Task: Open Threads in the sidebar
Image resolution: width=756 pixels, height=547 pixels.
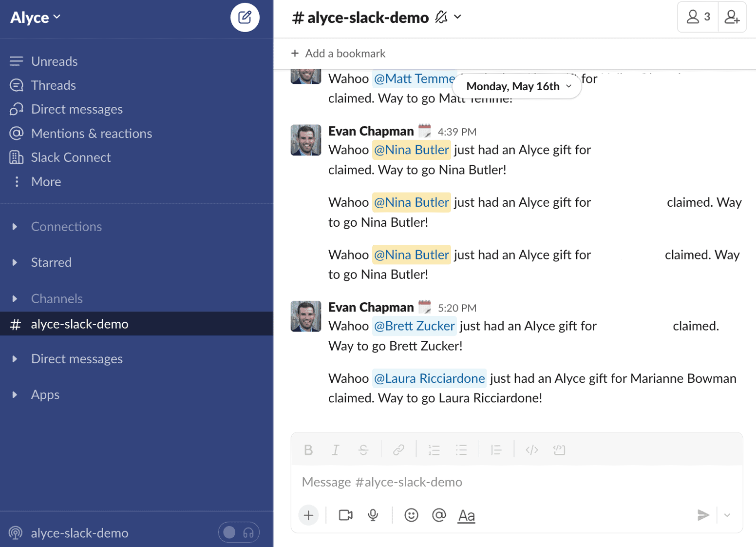Action: click(53, 85)
